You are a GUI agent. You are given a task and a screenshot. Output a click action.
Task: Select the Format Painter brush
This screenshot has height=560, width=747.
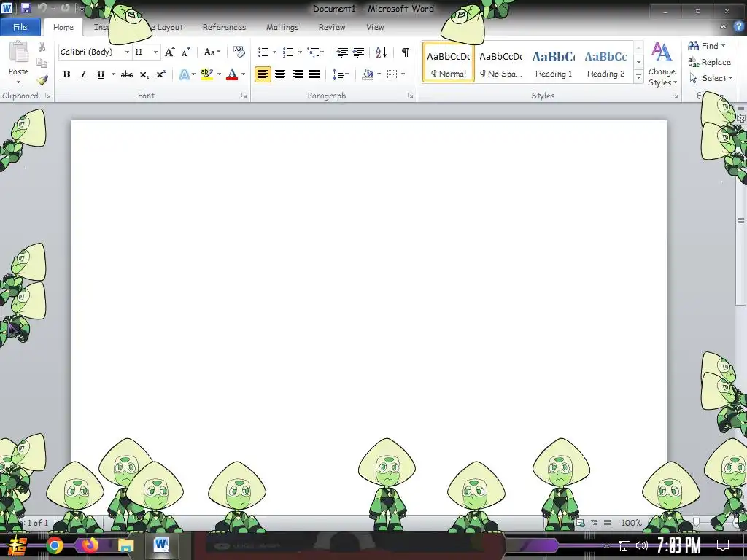click(42, 79)
